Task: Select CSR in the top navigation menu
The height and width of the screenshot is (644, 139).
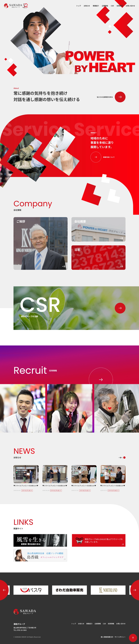Action: click(x=112, y=6)
